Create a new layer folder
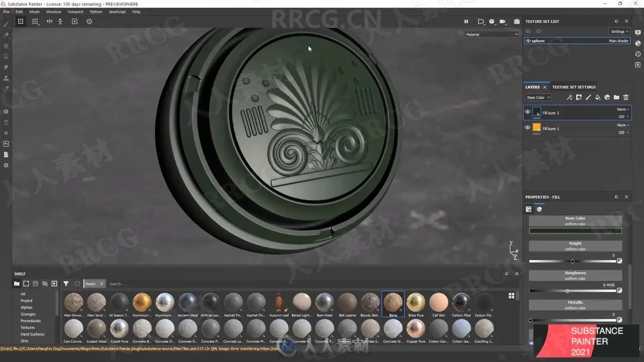Screen dimensions: 644x362 point(616,98)
